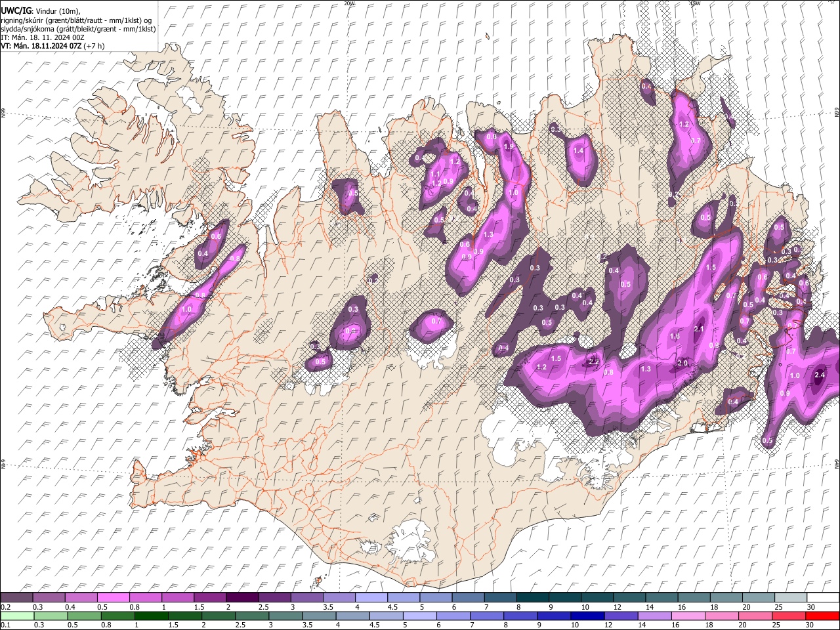This screenshot has height=630, width=840.
Task: Click the '1.4' precipitation value in the north
Action: 578,151
